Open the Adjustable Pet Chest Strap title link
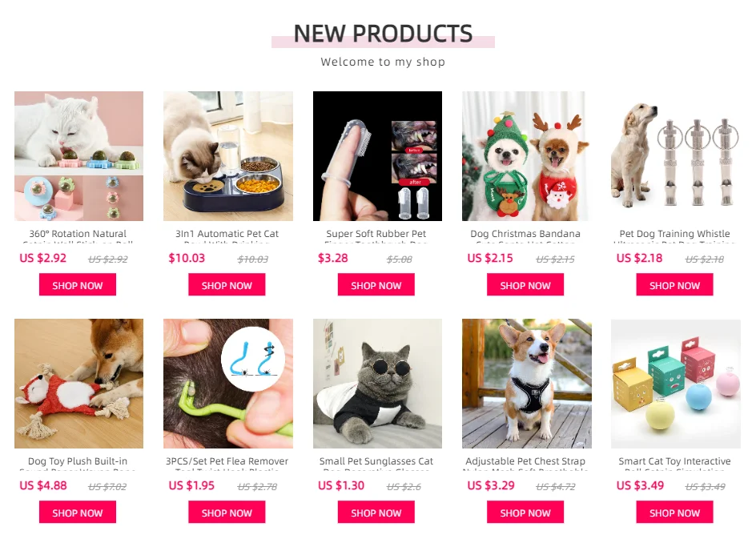This screenshot has width=756, height=543. click(525, 463)
